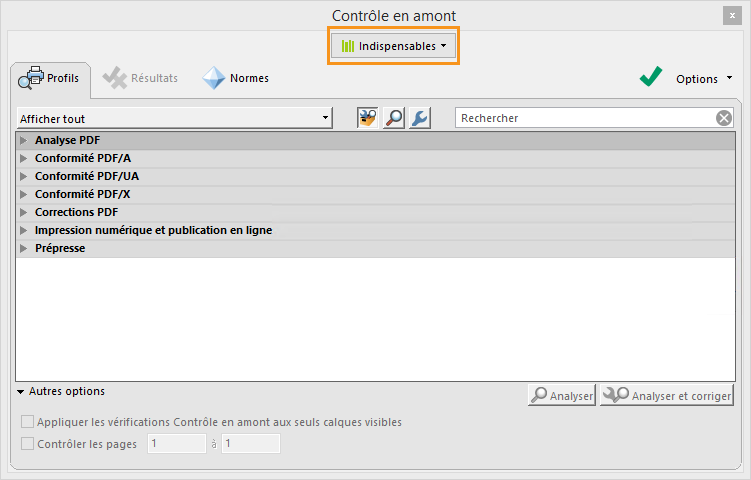This screenshot has height=480, width=751.
Task: Collapse the Autres options section
Action: (x=20, y=392)
